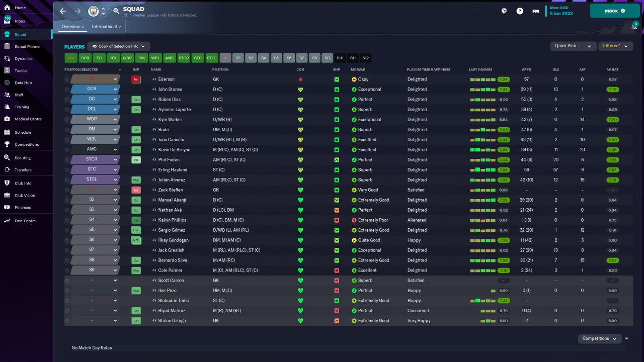Viewport: 644px width, 362px height.
Task: Open the Transfers screen
Action: point(23,169)
